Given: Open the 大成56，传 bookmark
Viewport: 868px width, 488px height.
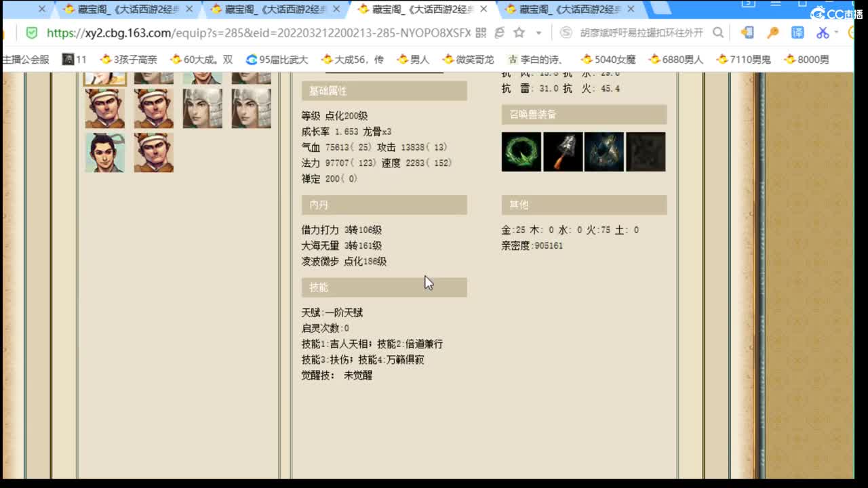Looking at the screenshot, I should [353, 59].
